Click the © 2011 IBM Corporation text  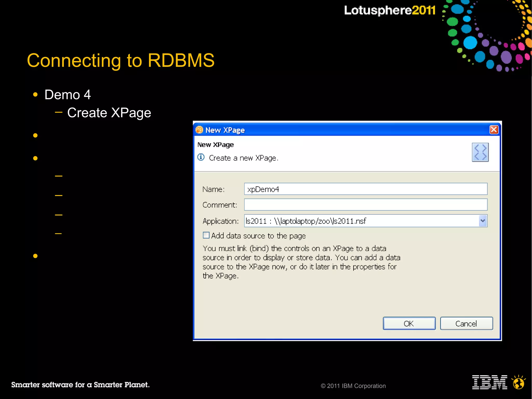[x=353, y=386]
